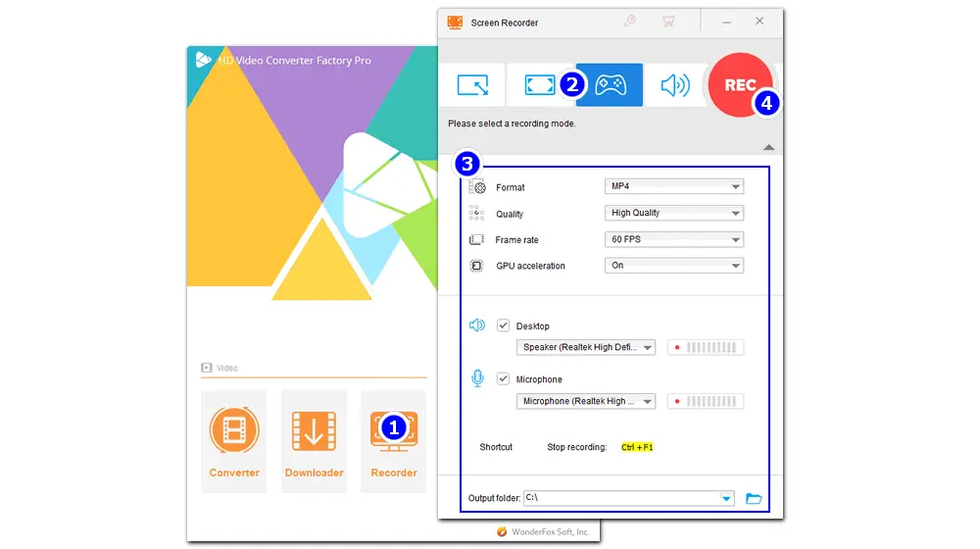
Task: Toggle the Desktop audio checkbox
Action: 503,325
